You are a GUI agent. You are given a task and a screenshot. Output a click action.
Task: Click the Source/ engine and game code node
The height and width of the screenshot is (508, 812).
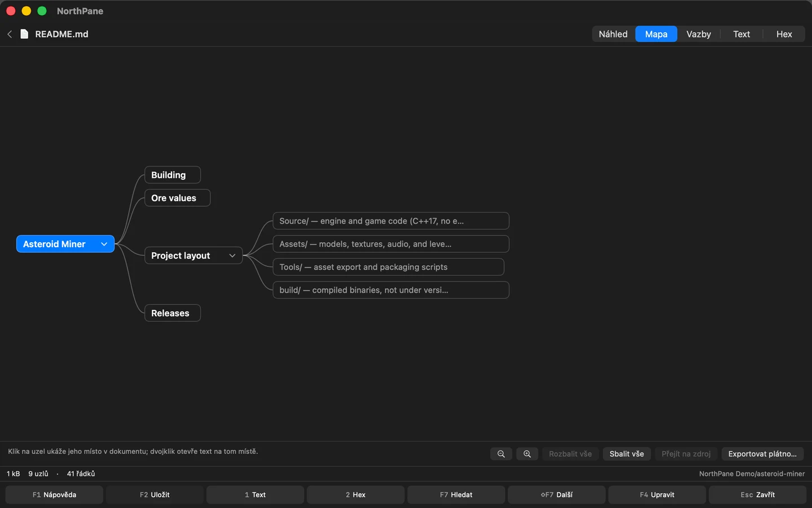[x=391, y=221]
